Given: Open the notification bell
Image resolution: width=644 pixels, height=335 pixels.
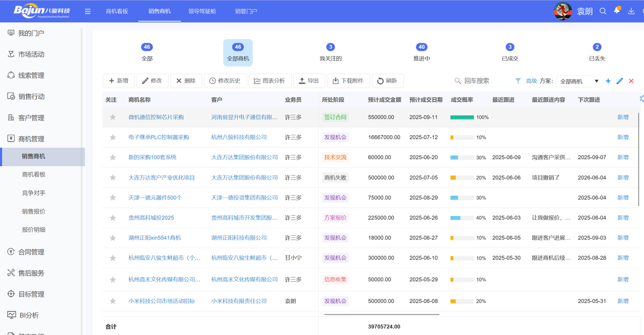Looking at the screenshot, I should 617,11.
